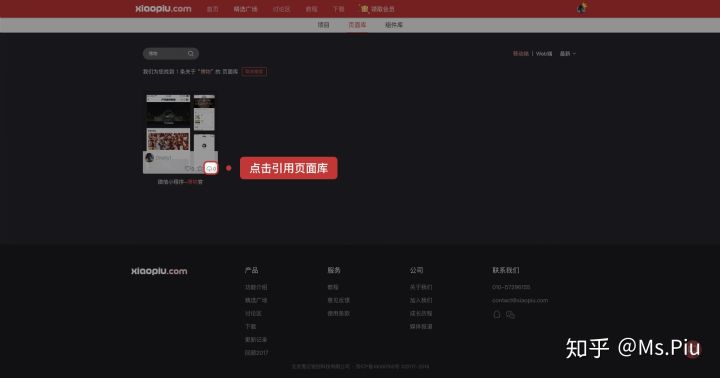The width and height of the screenshot is (720, 378).
Task: Open the mini program page library thumbnail
Action: pos(180,134)
